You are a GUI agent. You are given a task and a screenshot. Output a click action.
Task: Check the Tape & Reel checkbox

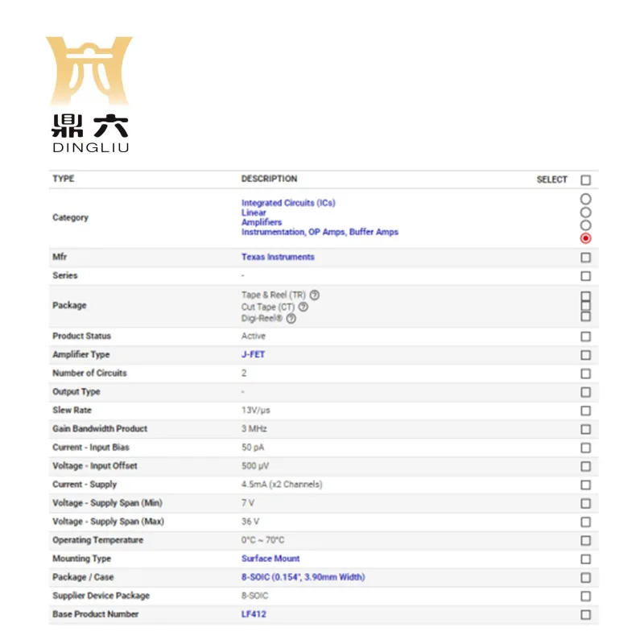coord(586,296)
